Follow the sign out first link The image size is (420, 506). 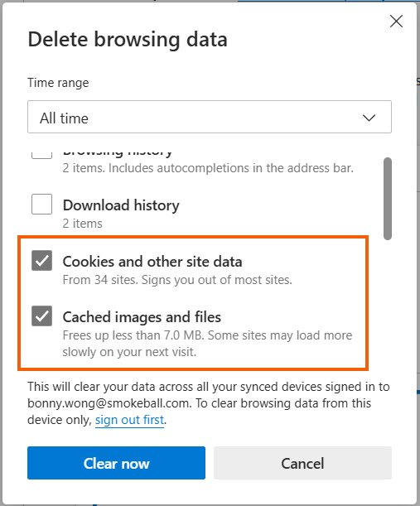pos(129,420)
